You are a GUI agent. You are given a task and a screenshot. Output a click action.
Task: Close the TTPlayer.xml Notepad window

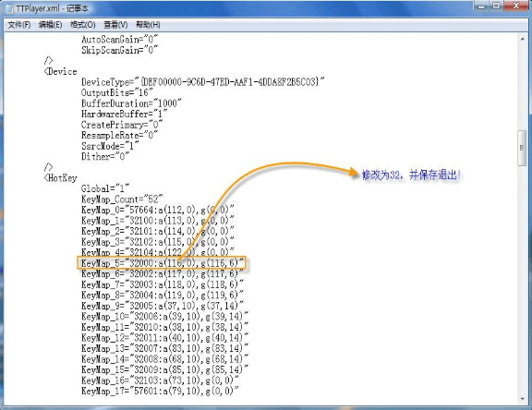516,6
